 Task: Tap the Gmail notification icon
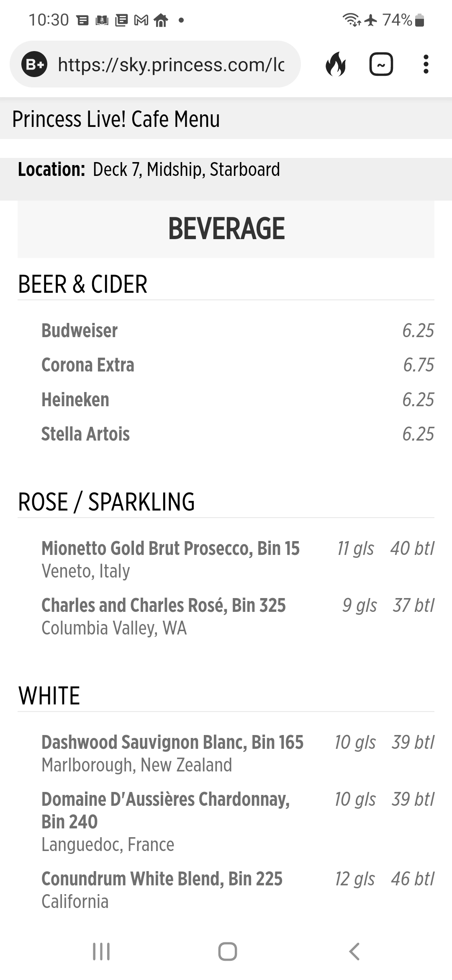pyautogui.click(x=141, y=20)
